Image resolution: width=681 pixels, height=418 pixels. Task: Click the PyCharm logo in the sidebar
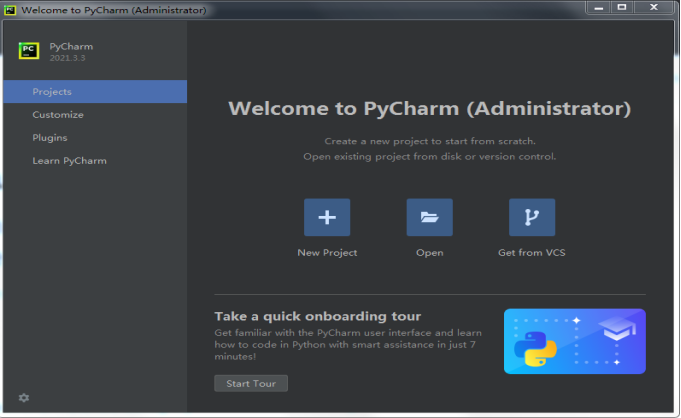pos(29,51)
